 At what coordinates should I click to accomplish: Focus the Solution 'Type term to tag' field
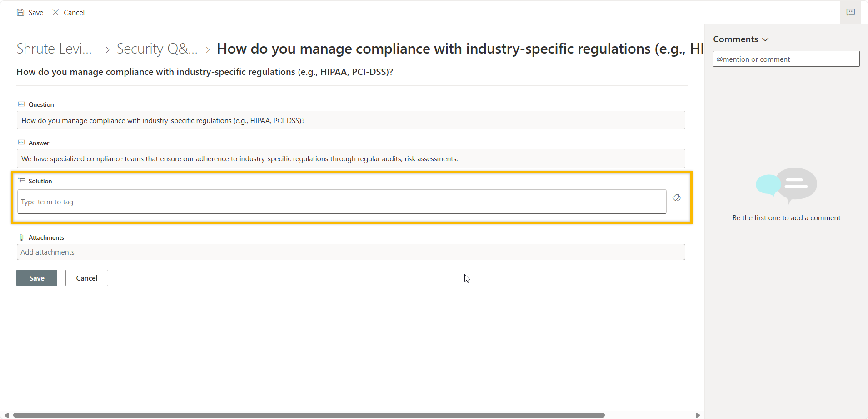click(x=341, y=202)
